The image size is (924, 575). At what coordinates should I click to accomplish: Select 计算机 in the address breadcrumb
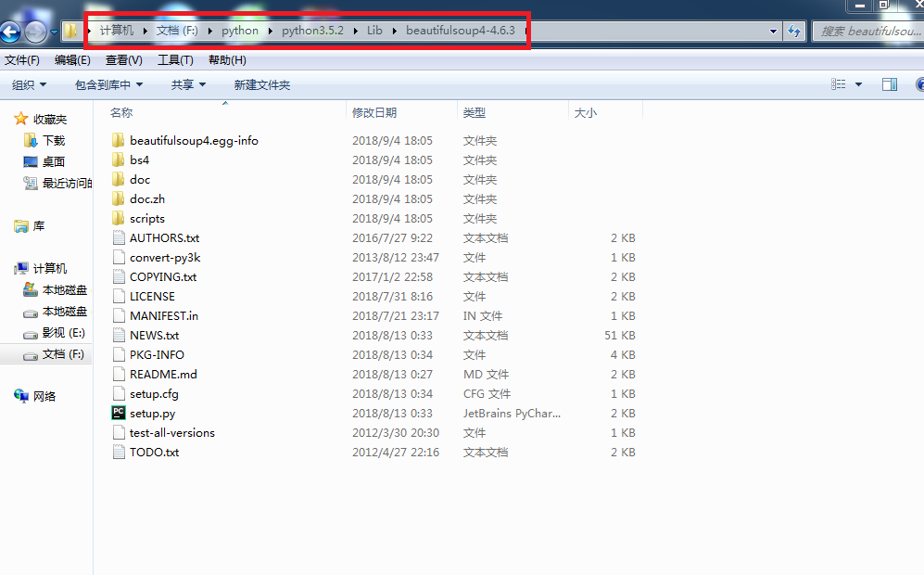point(117,30)
